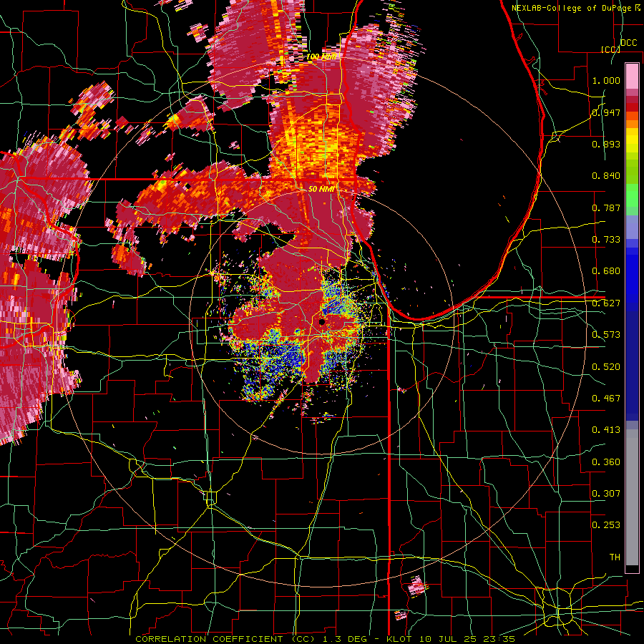Select the 0.360 legend value
Screen dimensions: 644x644
606,462
